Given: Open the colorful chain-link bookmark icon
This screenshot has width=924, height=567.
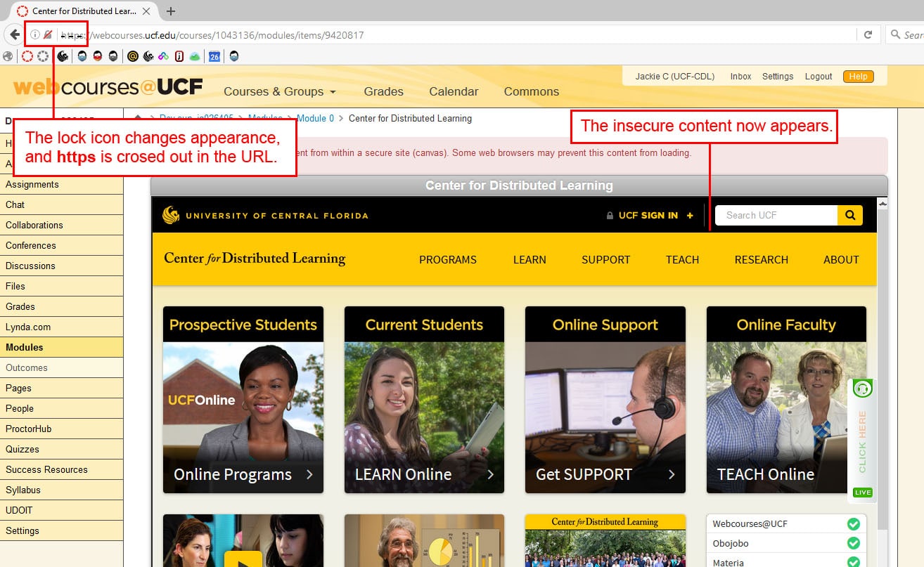Looking at the screenshot, I should pos(163,56).
